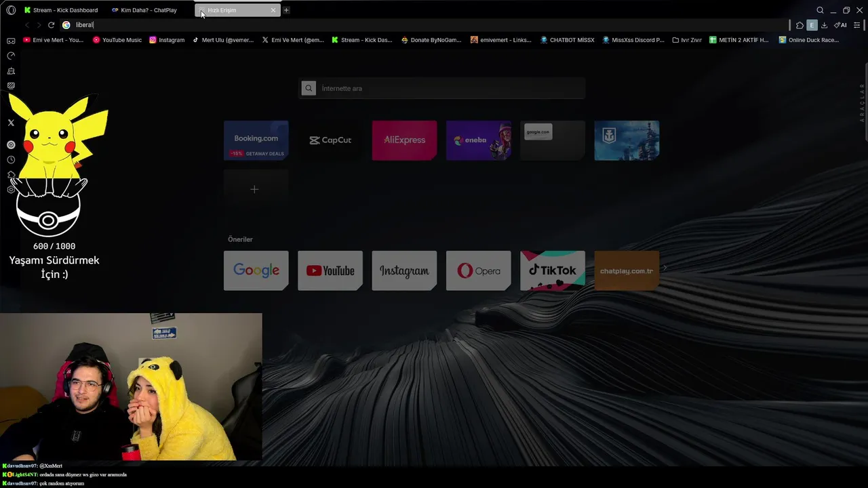The width and height of the screenshot is (868, 488).
Task: Open the Mert Ulu TikTok bookmark
Action: (222, 40)
